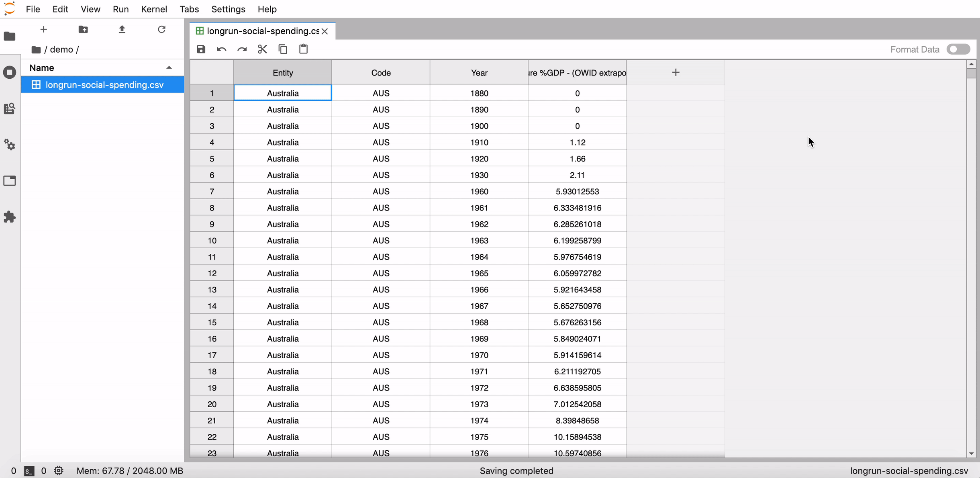Click the Undo arrow icon
The height and width of the screenshot is (478, 980).
221,49
